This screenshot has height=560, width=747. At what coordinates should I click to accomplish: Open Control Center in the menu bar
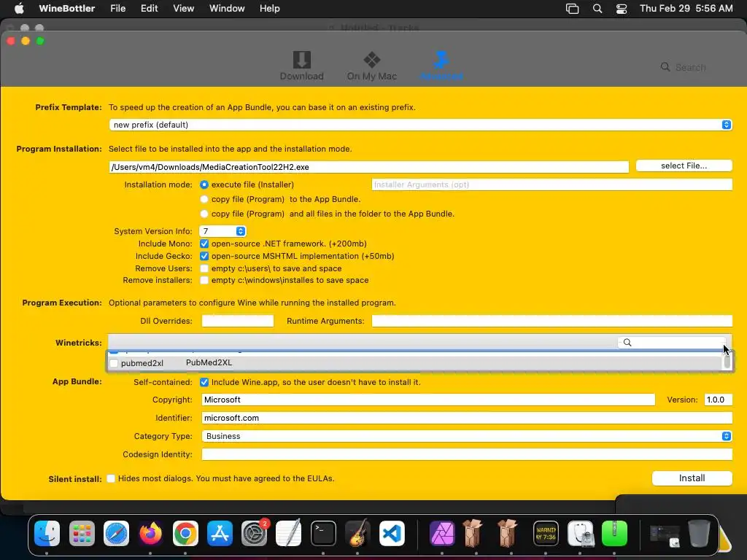[x=622, y=9]
